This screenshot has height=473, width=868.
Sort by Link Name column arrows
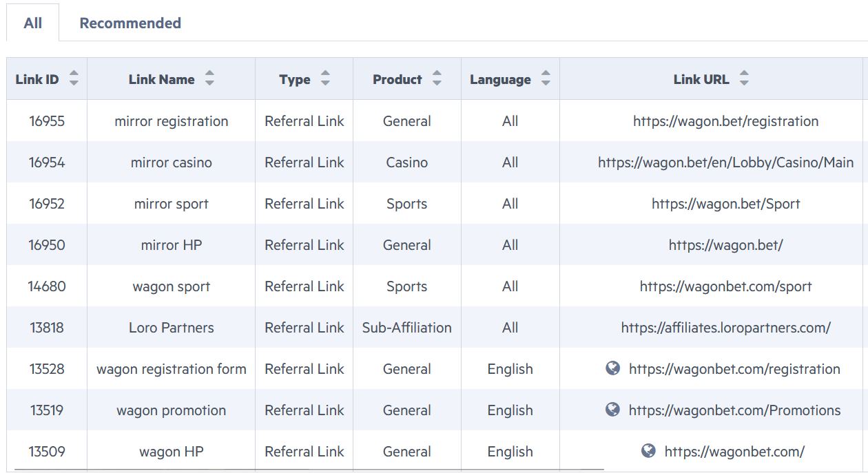209,79
